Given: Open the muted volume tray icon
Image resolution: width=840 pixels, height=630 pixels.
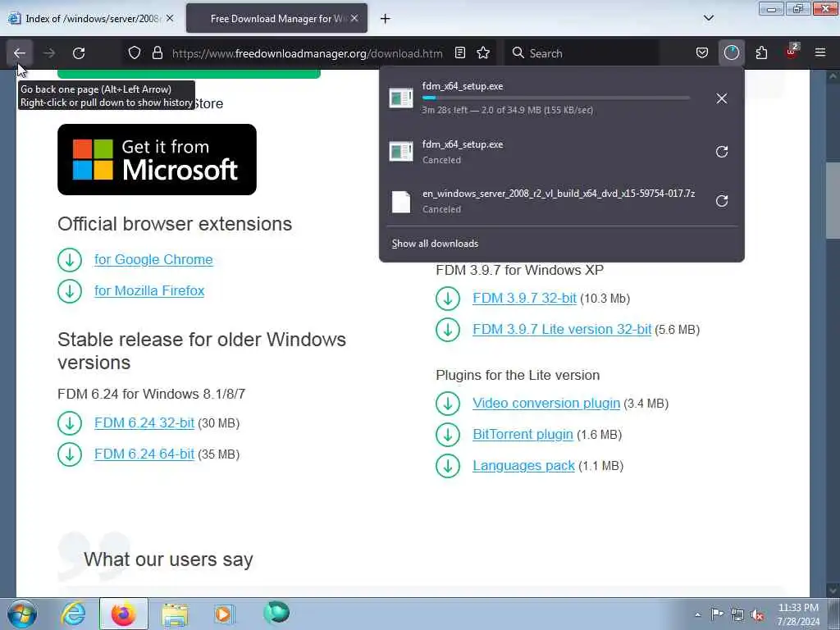Looking at the screenshot, I should click(x=757, y=615).
